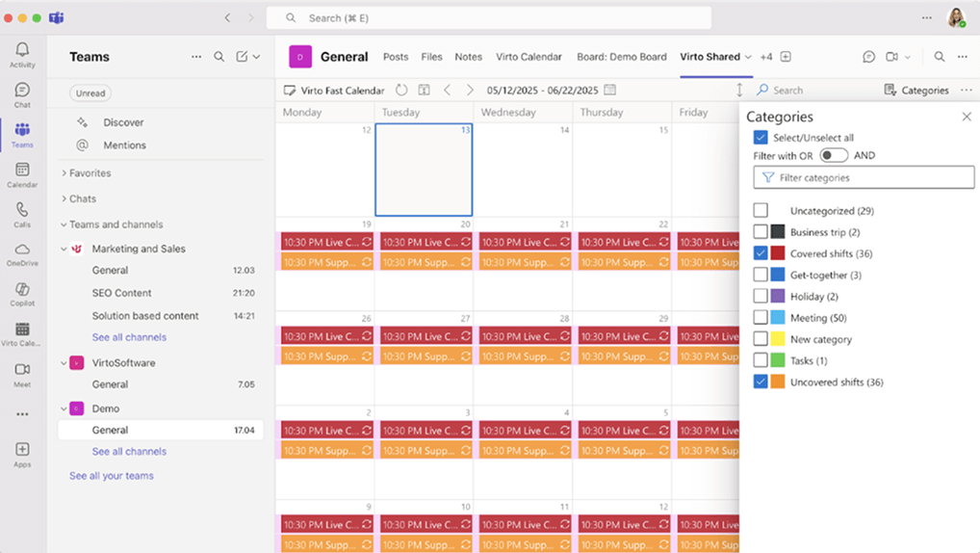The width and height of the screenshot is (980, 553).
Task: Open the Discover item
Action: (x=124, y=122)
